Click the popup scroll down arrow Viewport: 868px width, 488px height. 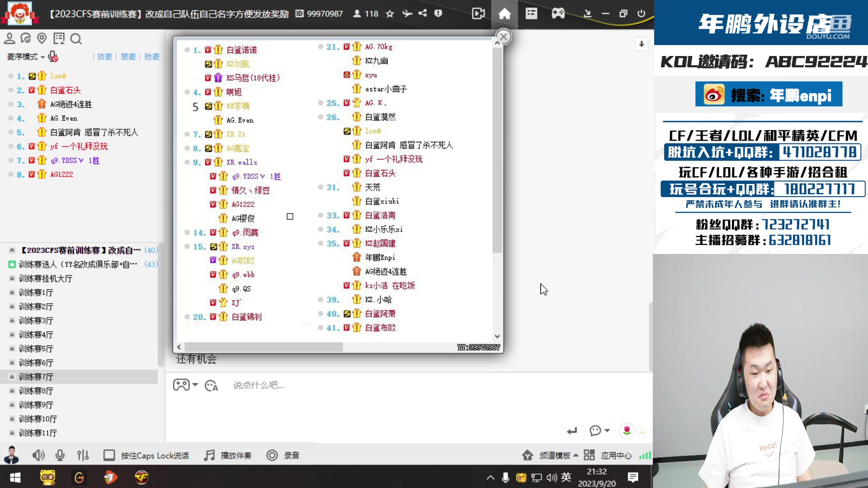click(x=497, y=336)
